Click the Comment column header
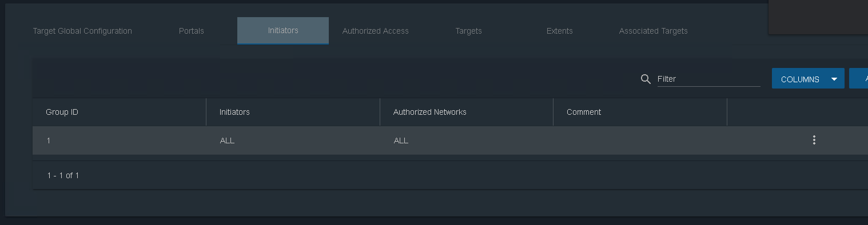The height and width of the screenshot is (225, 868). tap(583, 112)
